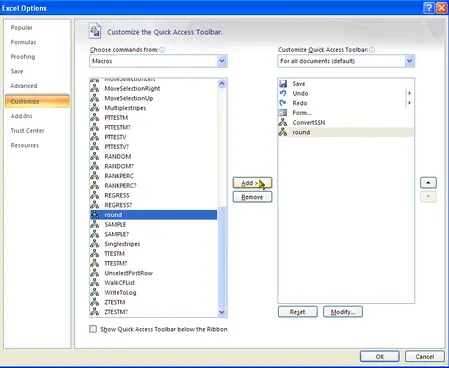Viewport: 449px width, 368px height.
Task: Click the commands list scrollbar thumb
Action: click(x=222, y=257)
